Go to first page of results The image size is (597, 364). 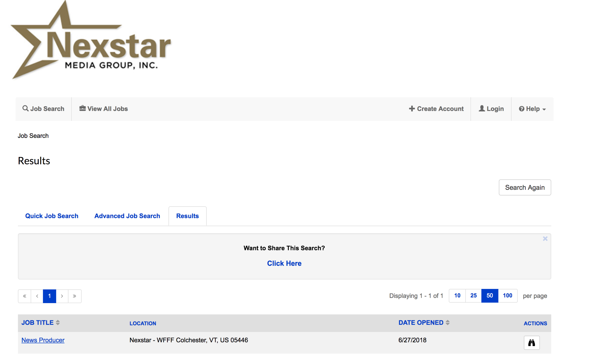coord(24,296)
